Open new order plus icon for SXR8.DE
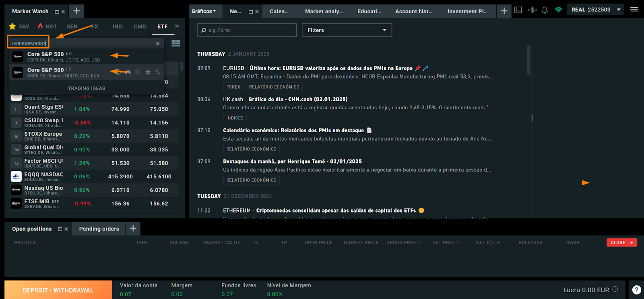The height and width of the screenshot is (299, 644). [x=138, y=72]
